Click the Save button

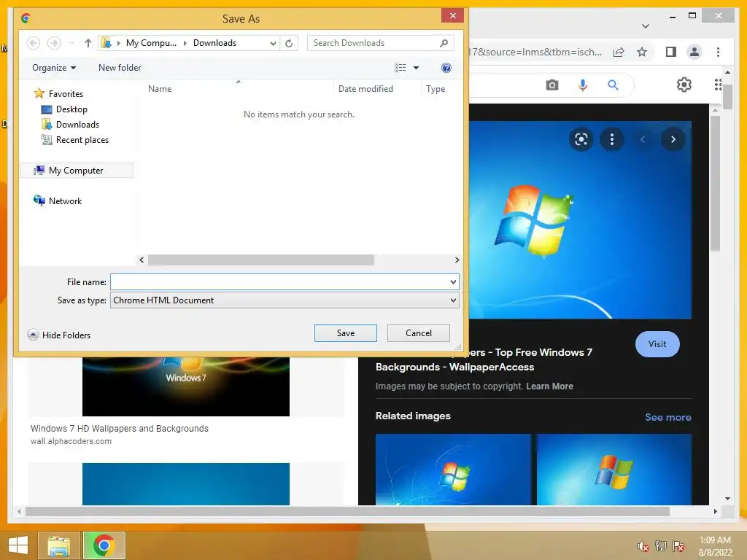click(x=345, y=332)
